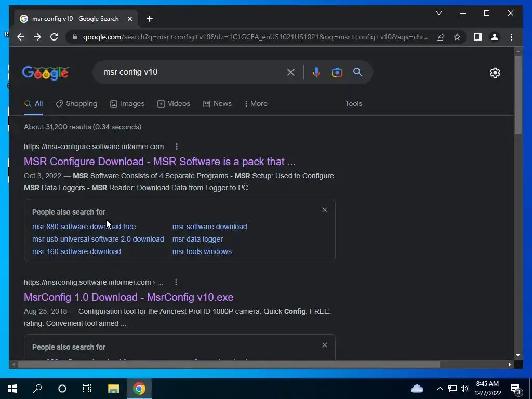Click scroll right arrow on scrollbar

(509, 365)
